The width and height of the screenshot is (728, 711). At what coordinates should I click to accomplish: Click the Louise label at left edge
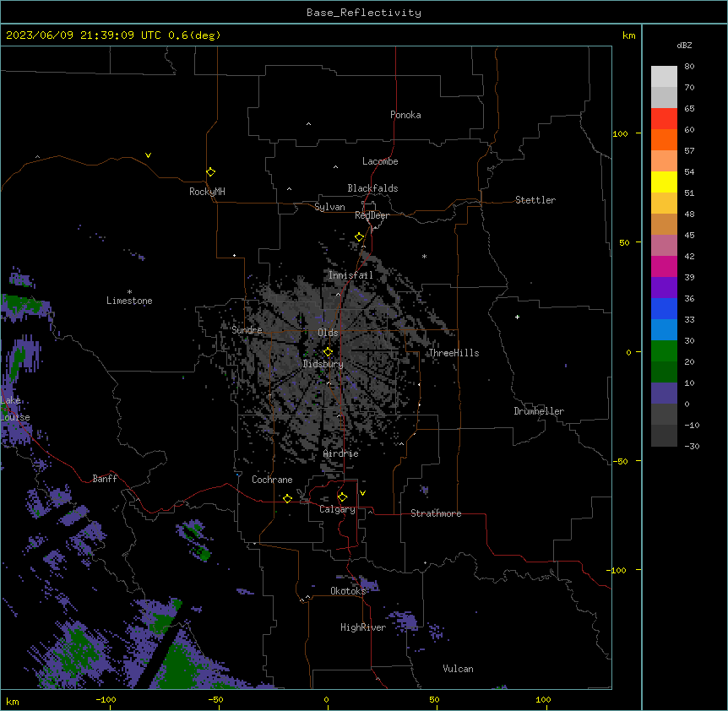pos(15,417)
